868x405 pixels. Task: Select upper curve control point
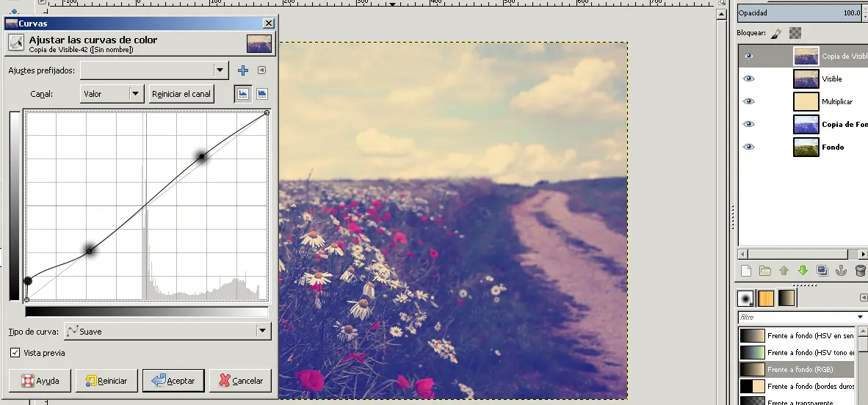coord(201,156)
